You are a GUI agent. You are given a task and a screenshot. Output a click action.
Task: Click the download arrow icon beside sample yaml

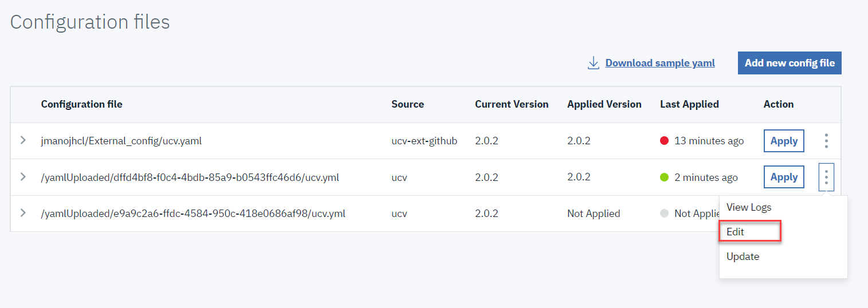(594, 63)
